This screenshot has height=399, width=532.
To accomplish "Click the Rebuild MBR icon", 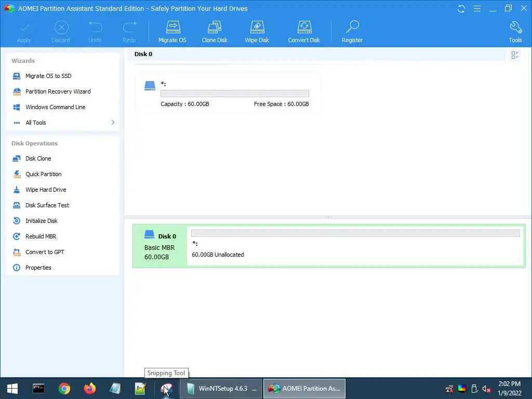I will click(x=17, y=236).
